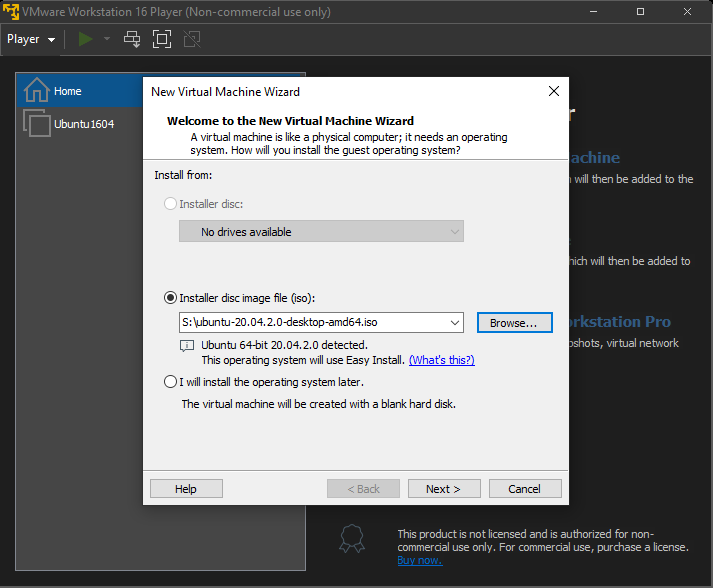Click the Send Ctrl+Alt+Del toolbar icon
Image resolution: width=713 pixels, height=588 pixels.
coord(132,39)
